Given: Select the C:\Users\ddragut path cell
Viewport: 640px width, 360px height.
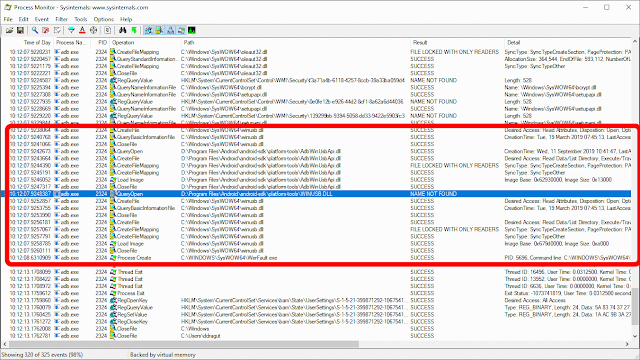Looking at the screenshot, I should 201,336.
